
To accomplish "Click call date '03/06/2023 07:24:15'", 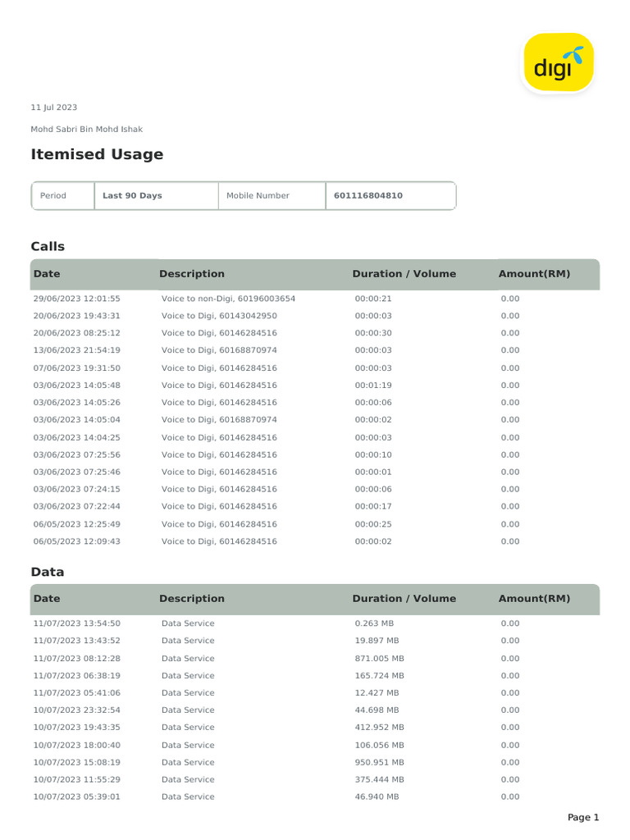I will coord(76,489).
